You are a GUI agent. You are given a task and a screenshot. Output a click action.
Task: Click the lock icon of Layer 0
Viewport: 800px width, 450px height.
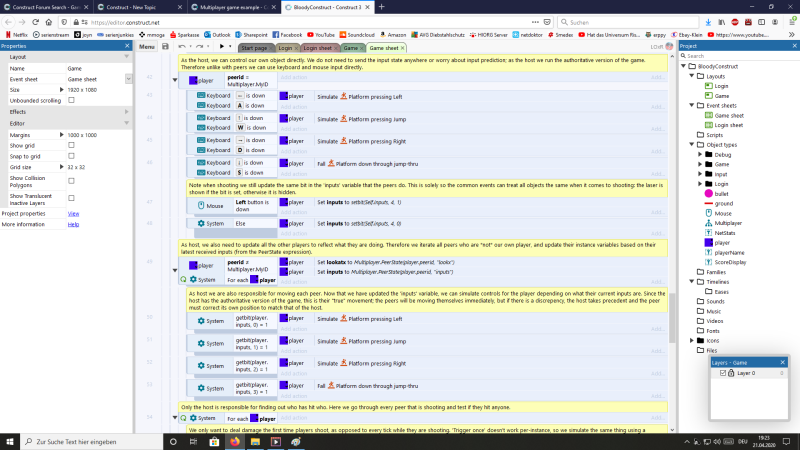731,373
